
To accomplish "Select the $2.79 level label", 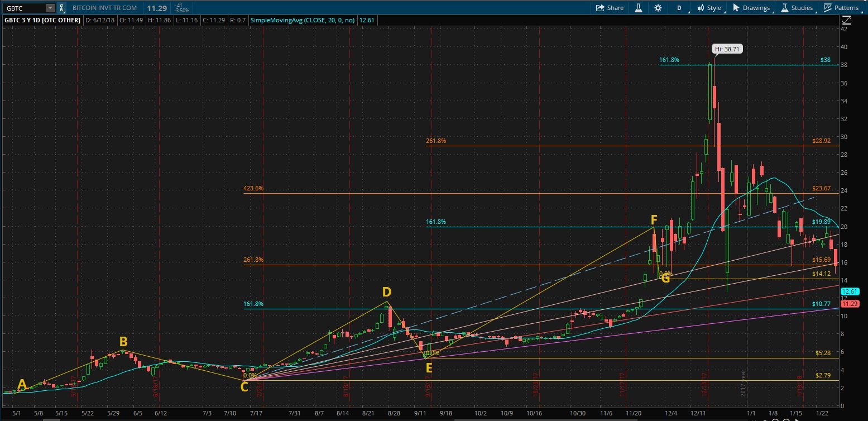I will click(823, 375).
